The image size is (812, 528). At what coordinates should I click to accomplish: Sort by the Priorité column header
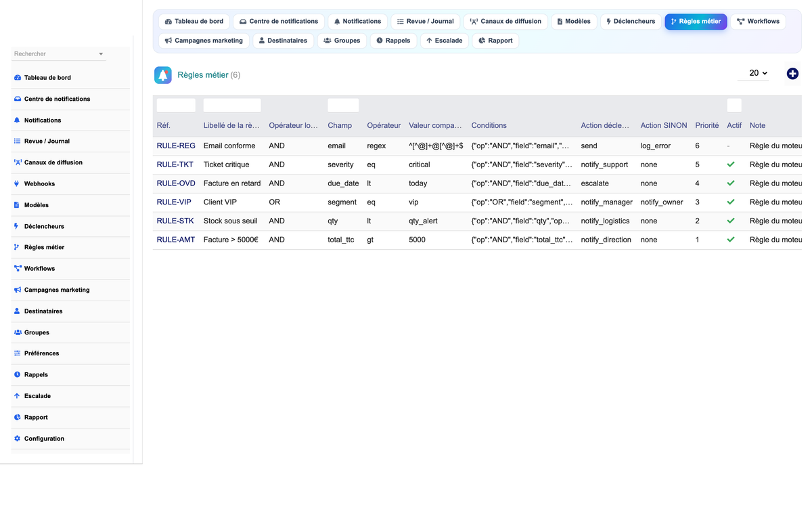click(x=707, y=125)
